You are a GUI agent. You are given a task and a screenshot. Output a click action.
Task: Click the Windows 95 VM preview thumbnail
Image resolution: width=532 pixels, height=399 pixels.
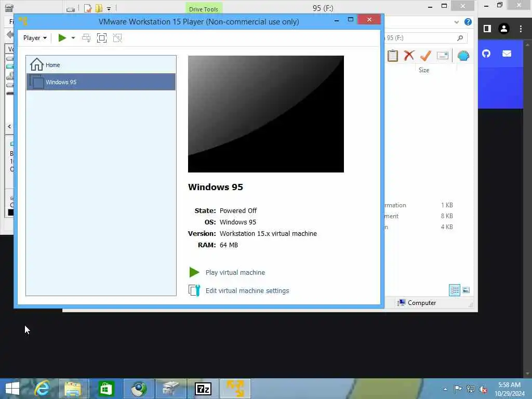tap(265, 114)
